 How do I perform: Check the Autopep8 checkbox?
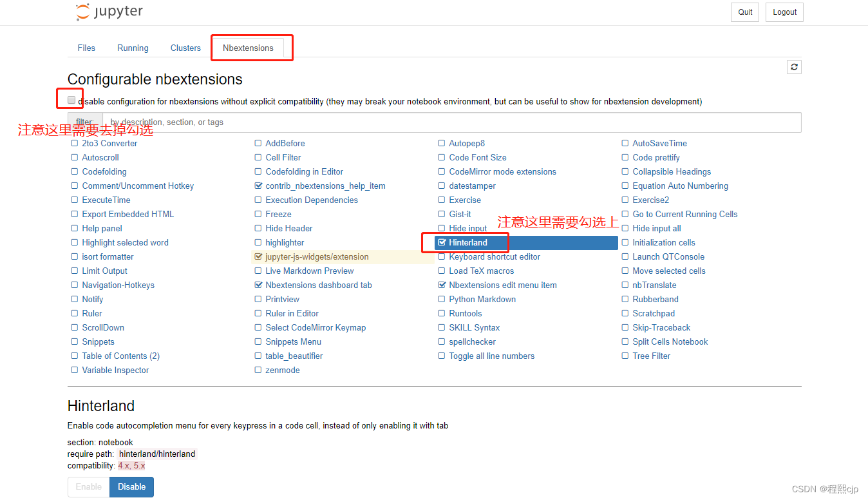coord(442,143)
